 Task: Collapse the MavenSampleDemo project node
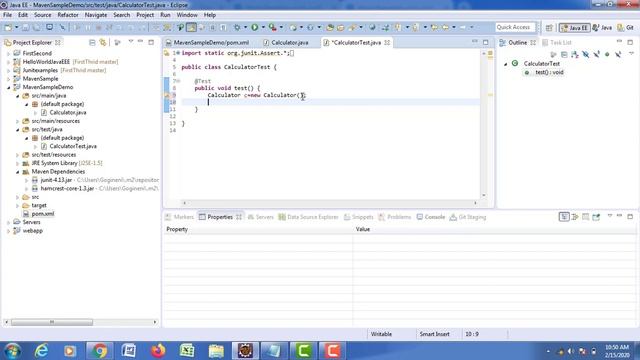[x=9, y=87]
